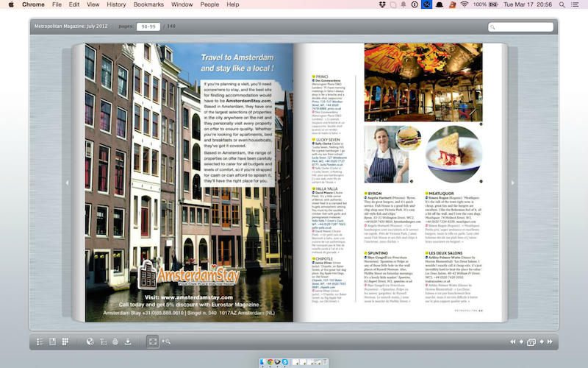
Task: Click the circled exclamation menu bar icon
Action: (415, 4)
